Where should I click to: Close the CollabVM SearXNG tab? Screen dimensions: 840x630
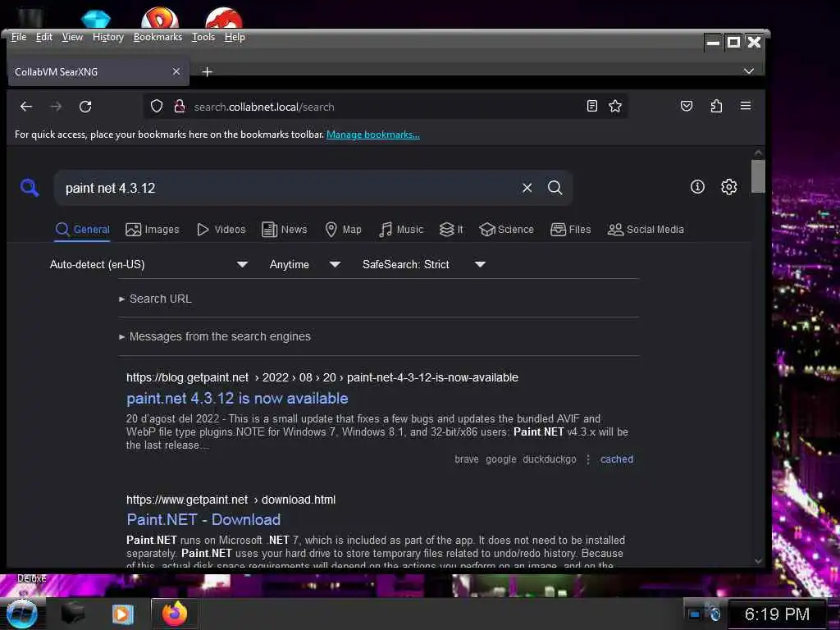pyautogui.click(x=176, y=71)
